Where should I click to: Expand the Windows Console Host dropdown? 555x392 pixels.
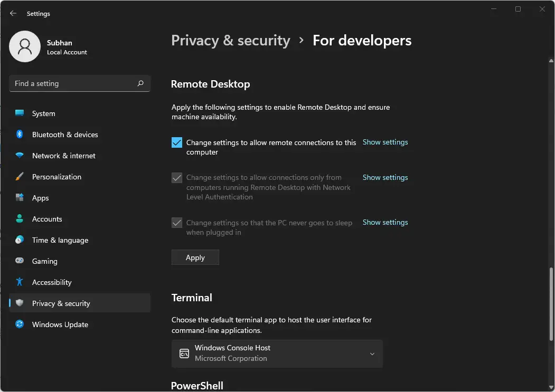pyautogui.click(x=277, y=353)
